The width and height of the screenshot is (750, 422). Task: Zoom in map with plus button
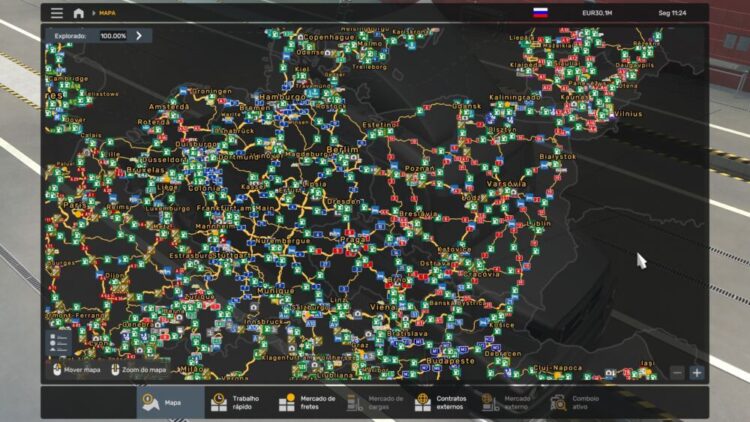click(697, 373)
